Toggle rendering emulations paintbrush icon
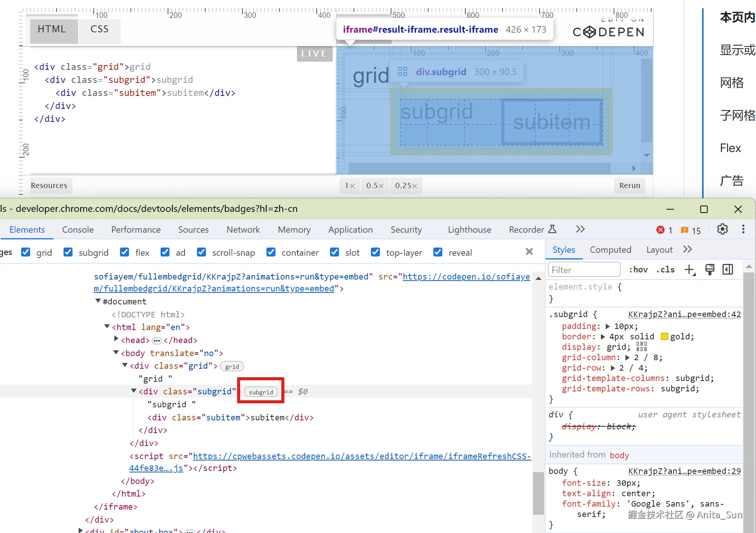Viewport: 756px width, 533px height. [x=710, y=269]
